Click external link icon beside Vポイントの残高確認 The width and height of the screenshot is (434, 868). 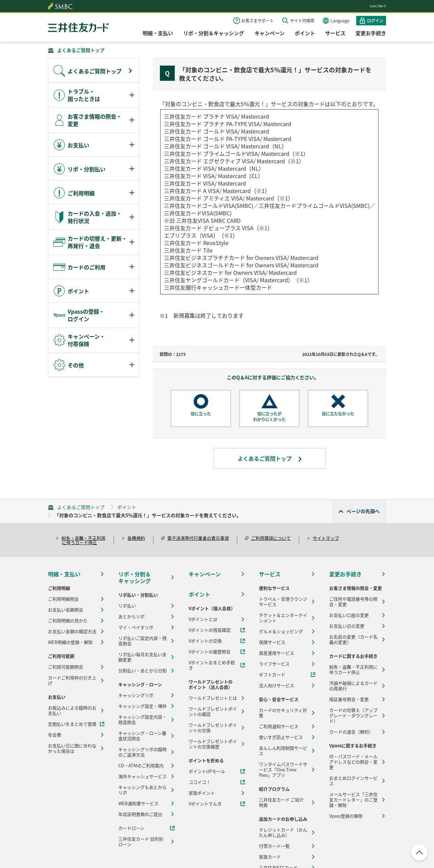point(243,630)
